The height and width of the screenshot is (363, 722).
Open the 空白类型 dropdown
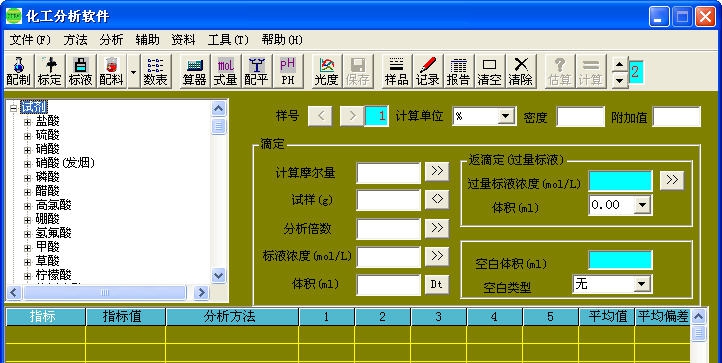(x=642, y=285)
